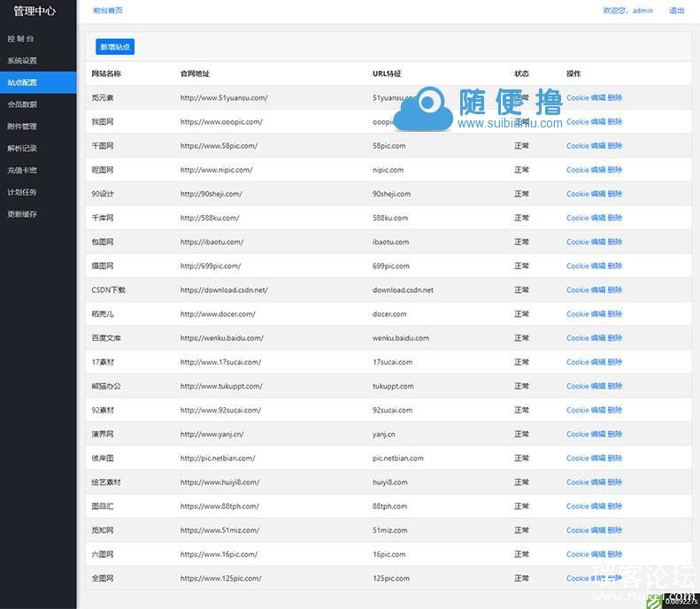Click 删除 for the 我图网 row
The height and width of the screenshot is (609, 700).
pos(615,121)
